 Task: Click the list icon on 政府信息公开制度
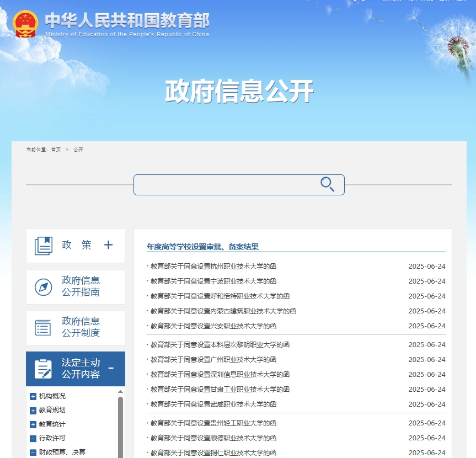pyautogui.click(x=43, y=328)
